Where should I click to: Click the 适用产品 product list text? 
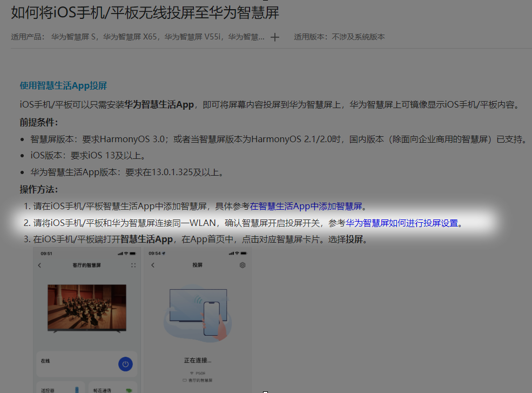tap(137, 37)
